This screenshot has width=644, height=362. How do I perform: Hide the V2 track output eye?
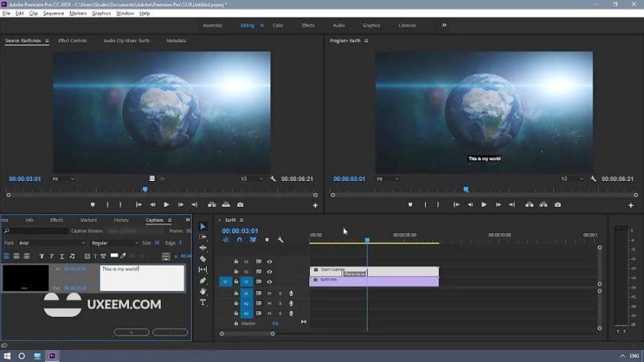[269, 272]
